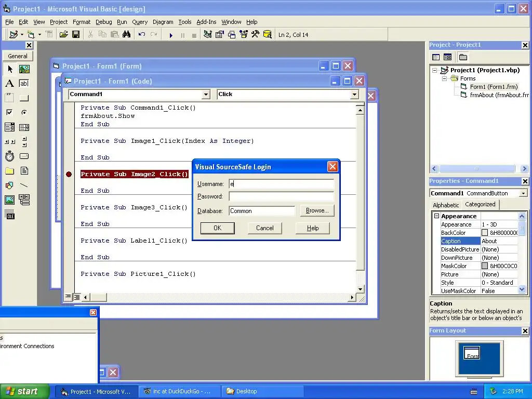Click the MaskColor color swatch
This screenshot has width=532, height=399.
[x=485, y=266]
